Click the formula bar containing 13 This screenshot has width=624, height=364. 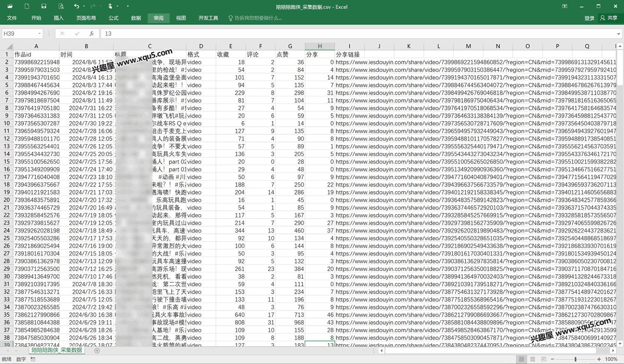click(358, 33)
